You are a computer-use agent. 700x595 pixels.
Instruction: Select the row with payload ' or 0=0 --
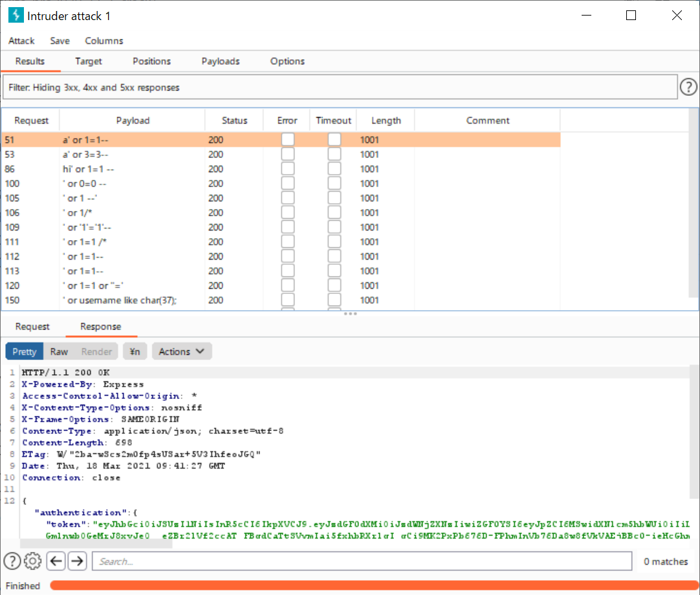281,184
